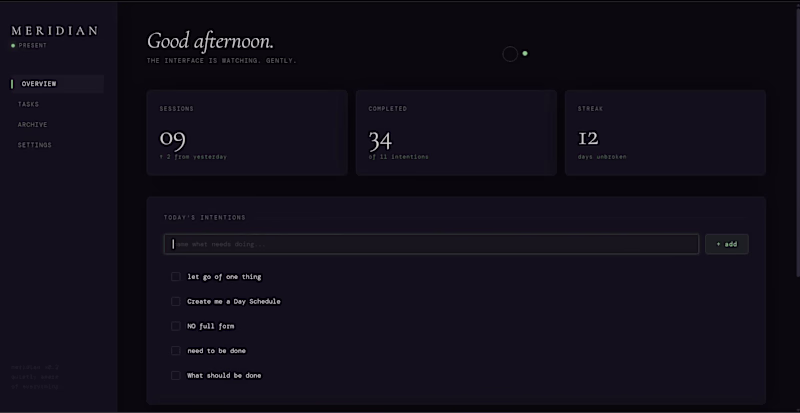This screenshot has height=413, width=800.
Task: Open the Archive page
Action: pos(33,125)
